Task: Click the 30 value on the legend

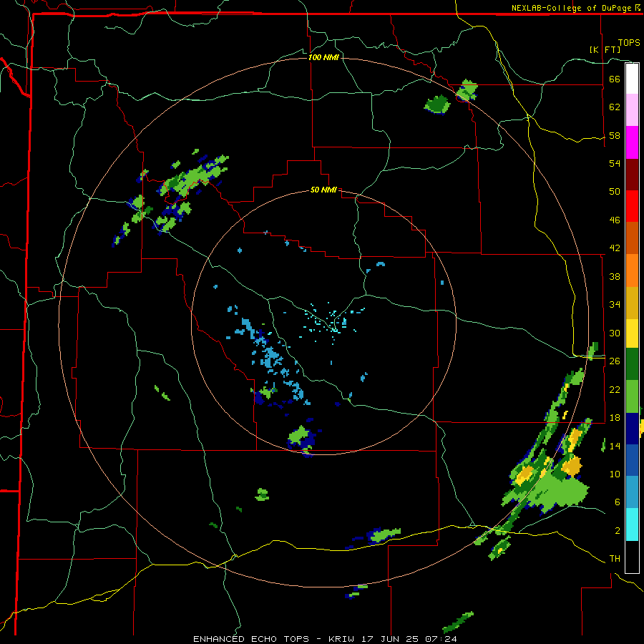Action: click(x=615, y=333)
